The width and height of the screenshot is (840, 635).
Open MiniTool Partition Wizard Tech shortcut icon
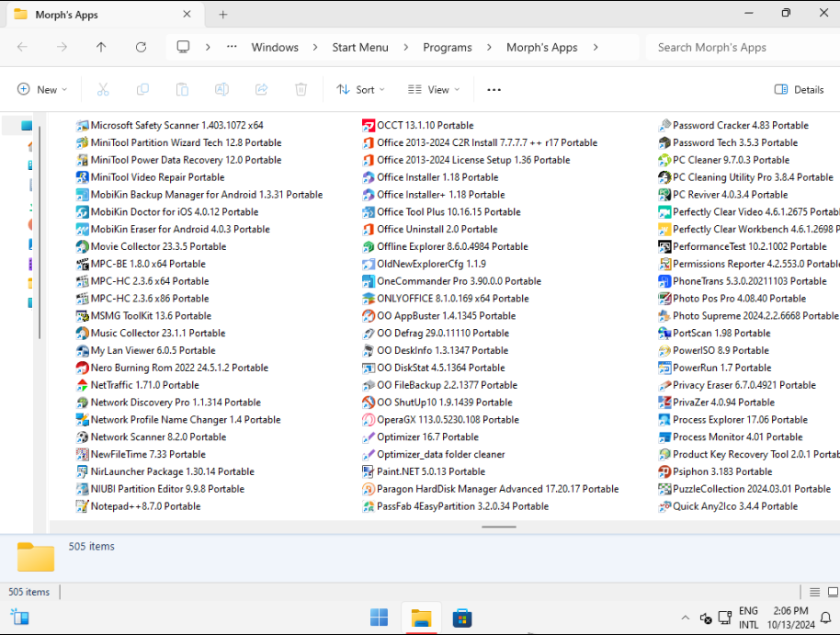coord(82,142)
